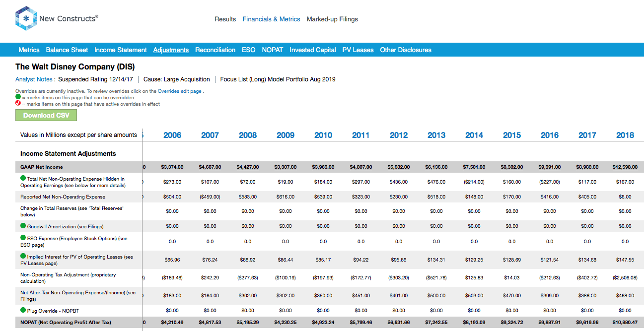Select the green override dot for ESO Expense
Image resolution: width=644 pixels, height=331 pixels.
[23, 238]
